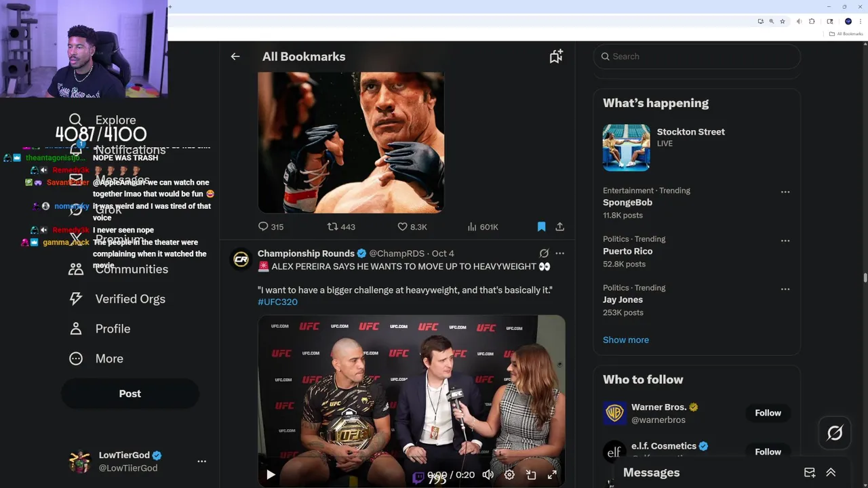Mute tab audio in Chrome toolbar
868x488 pixels.
pos(800,22)
